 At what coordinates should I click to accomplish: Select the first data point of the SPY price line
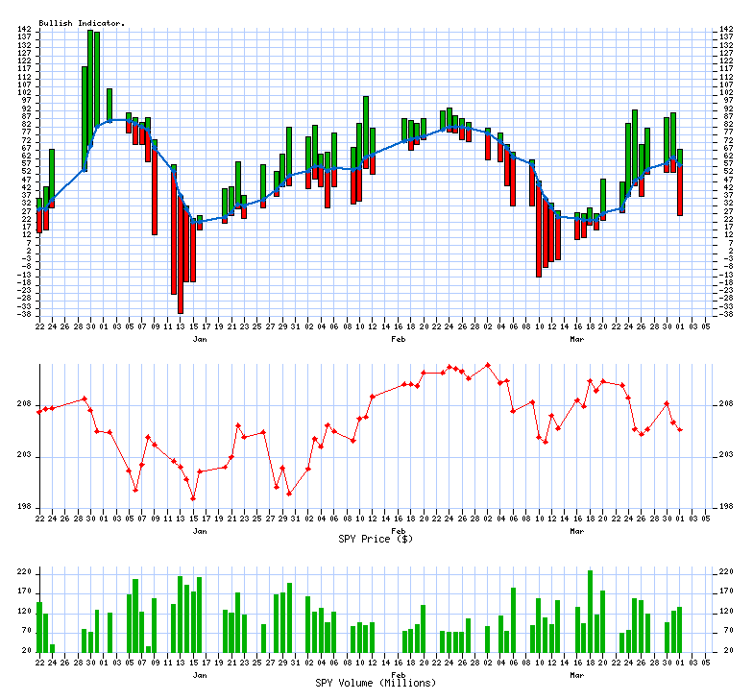39,412
